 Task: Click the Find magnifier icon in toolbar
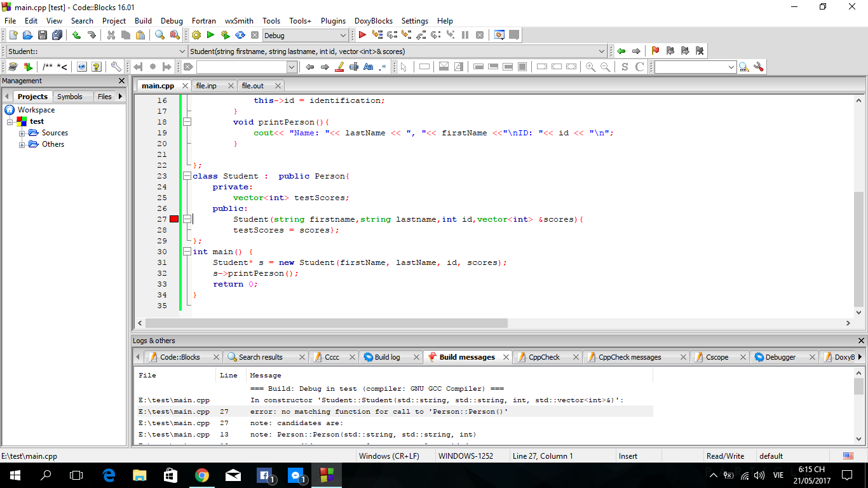(160, 36)
